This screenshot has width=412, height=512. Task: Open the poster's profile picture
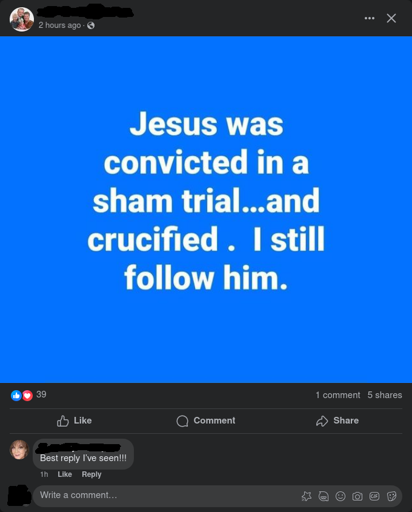click(x=22, y=19)
